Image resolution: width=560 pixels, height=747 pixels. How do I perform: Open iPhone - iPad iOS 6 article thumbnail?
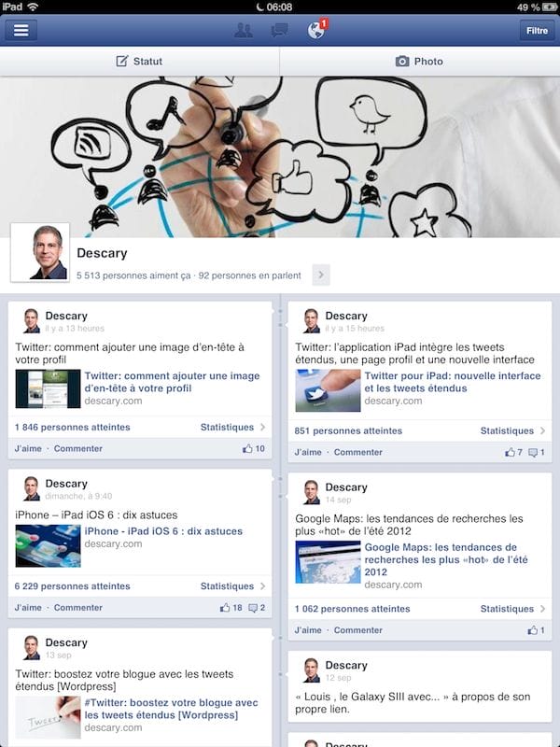[x=49, y=545]
